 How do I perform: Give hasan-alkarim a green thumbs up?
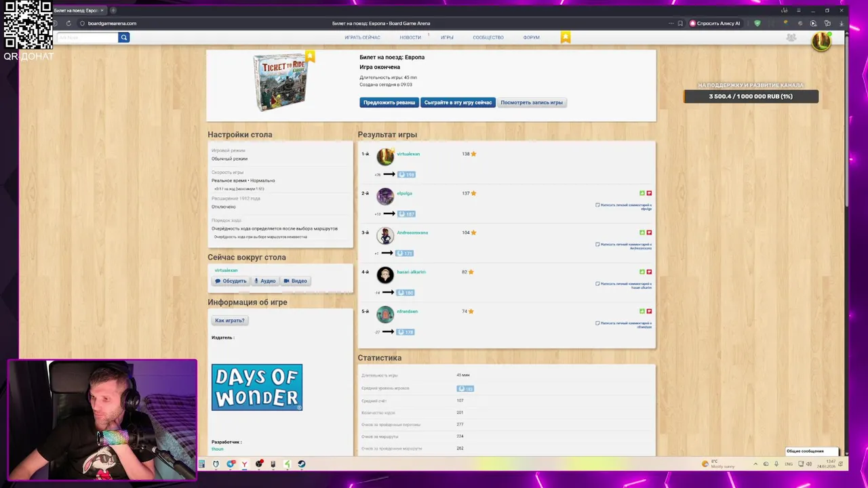(x=642, y=272)
